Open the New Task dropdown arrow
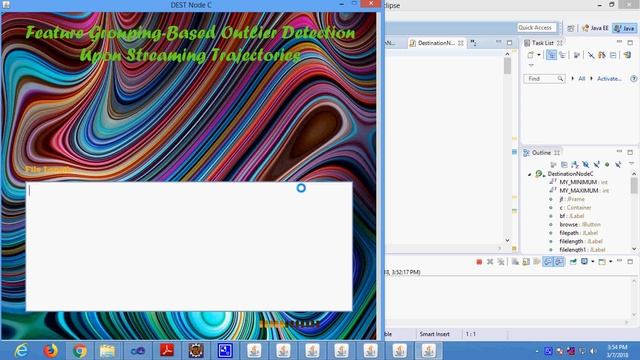Viewport: 640px width, 360px height. (x=539, y=55)
